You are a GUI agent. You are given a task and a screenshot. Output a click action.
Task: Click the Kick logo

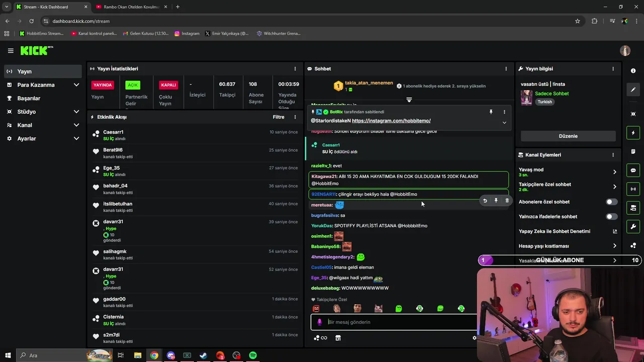pos(36,50)
